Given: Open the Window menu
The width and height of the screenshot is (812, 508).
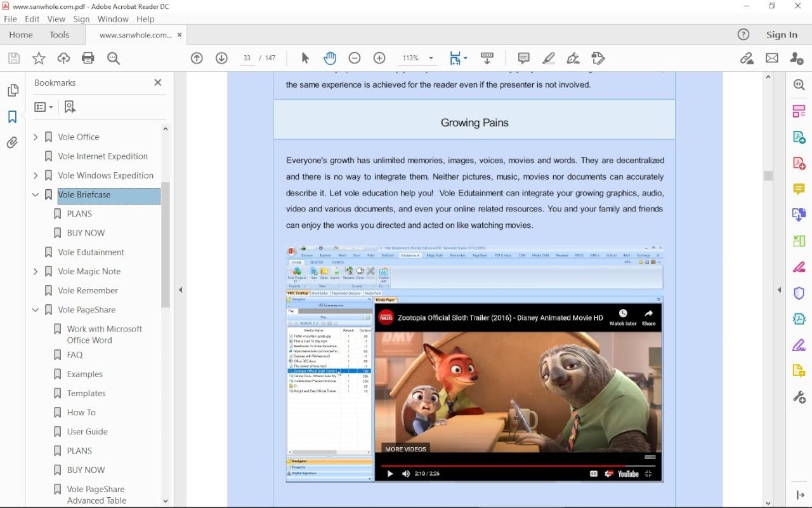Looking at the screenshot, I should point(113,19).
